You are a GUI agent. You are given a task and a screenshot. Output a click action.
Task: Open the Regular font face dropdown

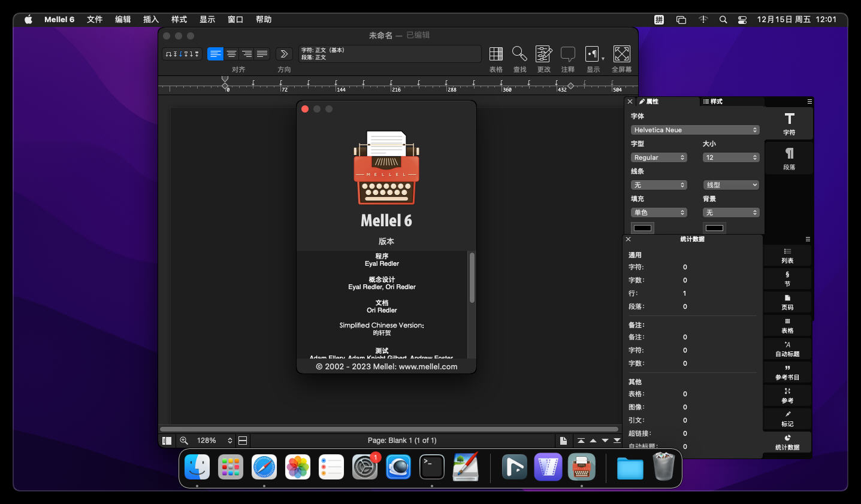(x=659, y=157)
